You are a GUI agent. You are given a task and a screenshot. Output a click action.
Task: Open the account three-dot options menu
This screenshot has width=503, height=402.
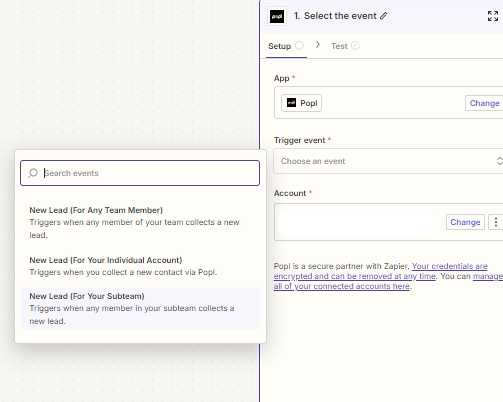point(496,222)
